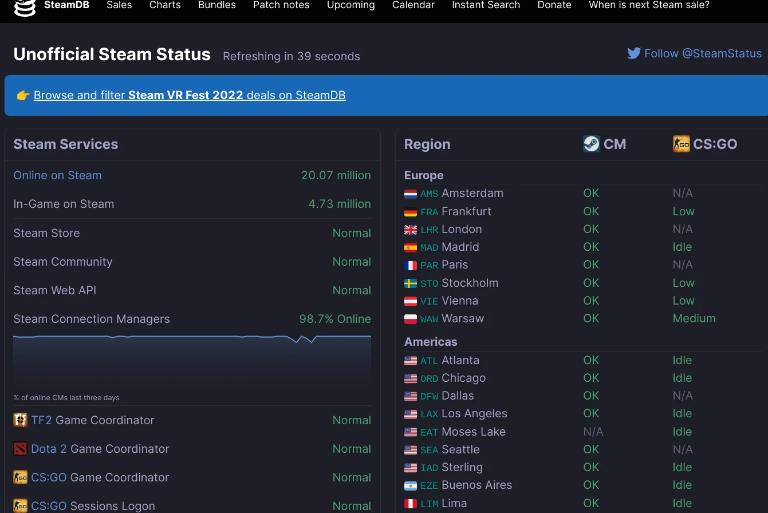Click the Connection Managers online percentage graph
This screenshot has width=768, height=513.
(192, 365)
